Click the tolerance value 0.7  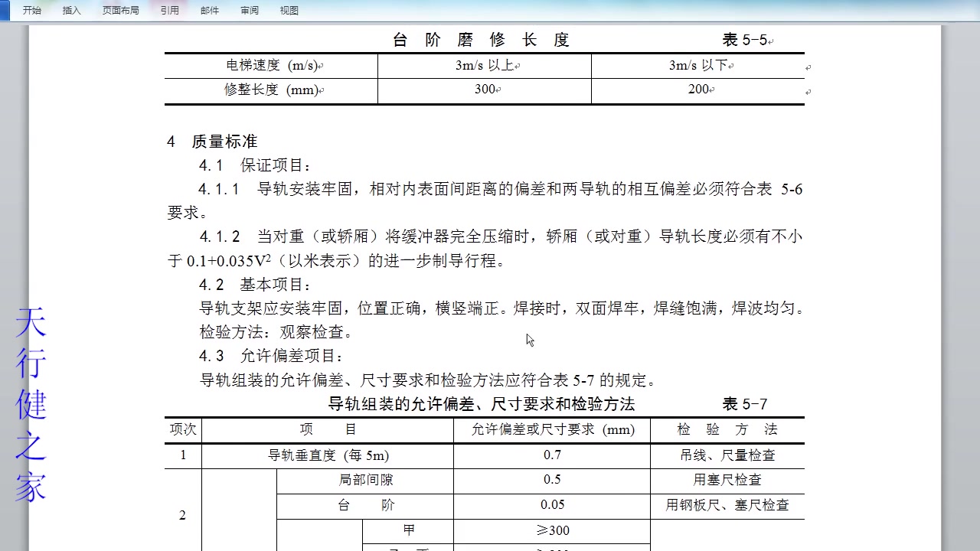click(552, 455)
